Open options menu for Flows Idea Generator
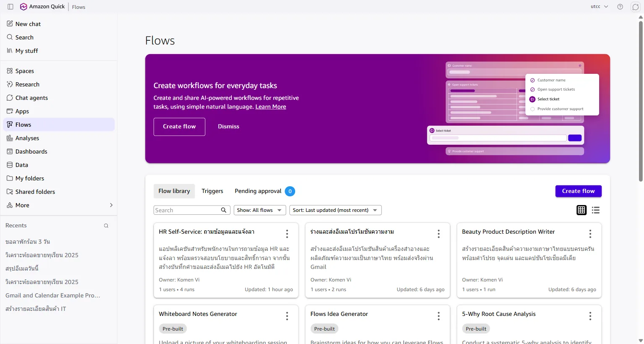Image resolution: width=644 pixels, height=344 pixels. [439, 316]
